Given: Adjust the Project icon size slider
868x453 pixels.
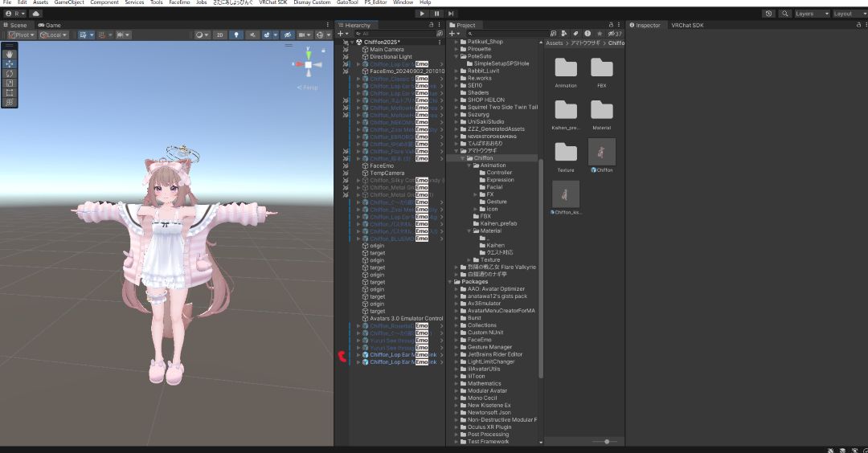Looking at the screenshot, I should click(x=607, y=442).
